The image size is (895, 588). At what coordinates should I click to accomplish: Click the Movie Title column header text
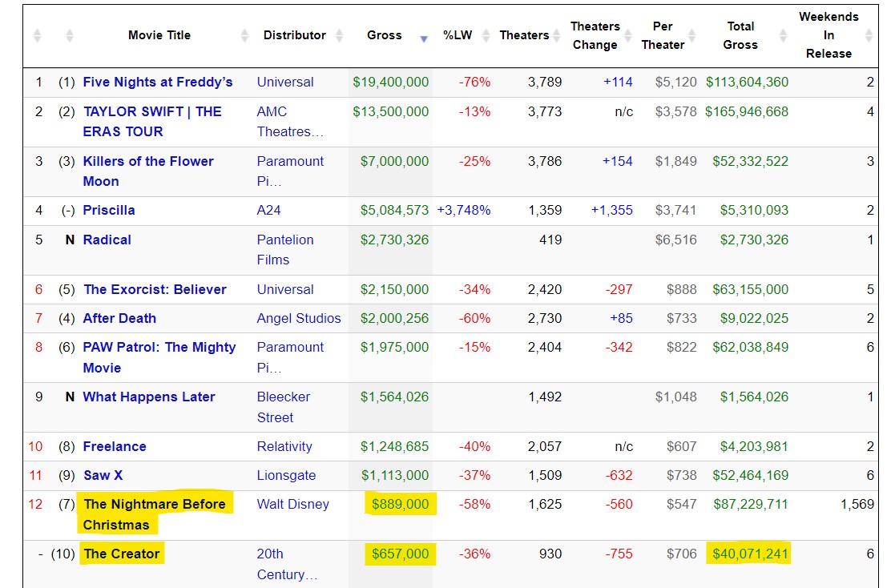tap(159, 35)
